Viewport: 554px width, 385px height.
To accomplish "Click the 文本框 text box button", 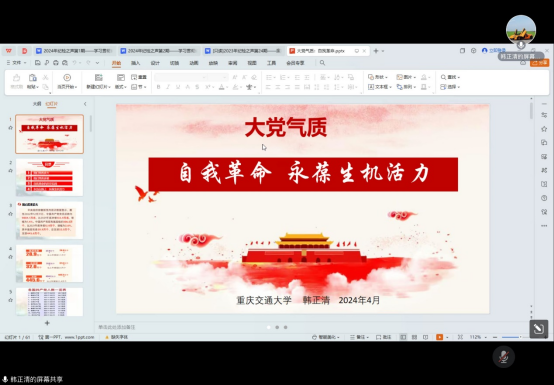I will click(379, 87).
